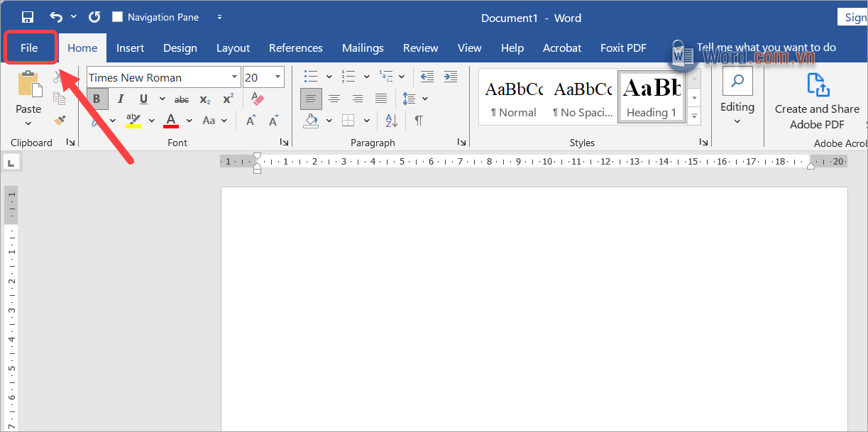Open the Editing search menu
Screen dimensions: 868x432
point(737,98)
